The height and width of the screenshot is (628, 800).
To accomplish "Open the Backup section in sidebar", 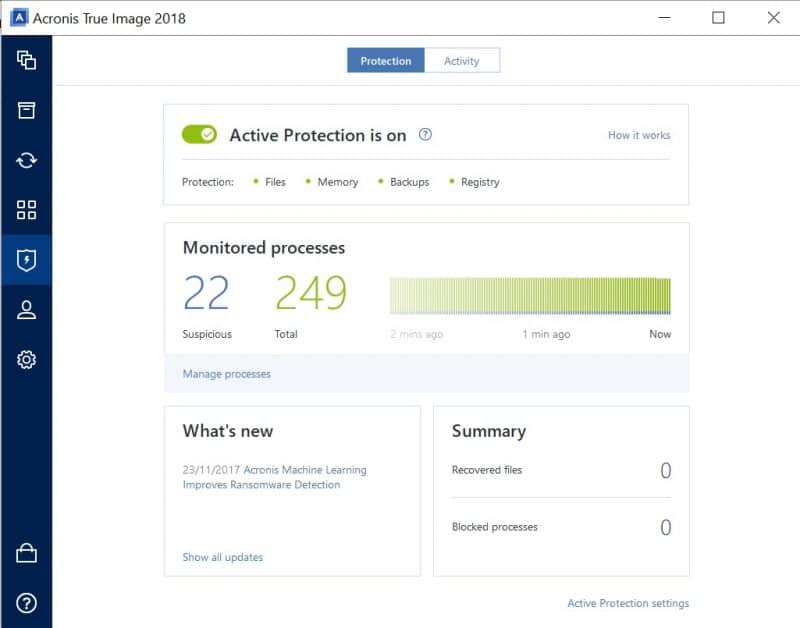I will pos(26,60).
